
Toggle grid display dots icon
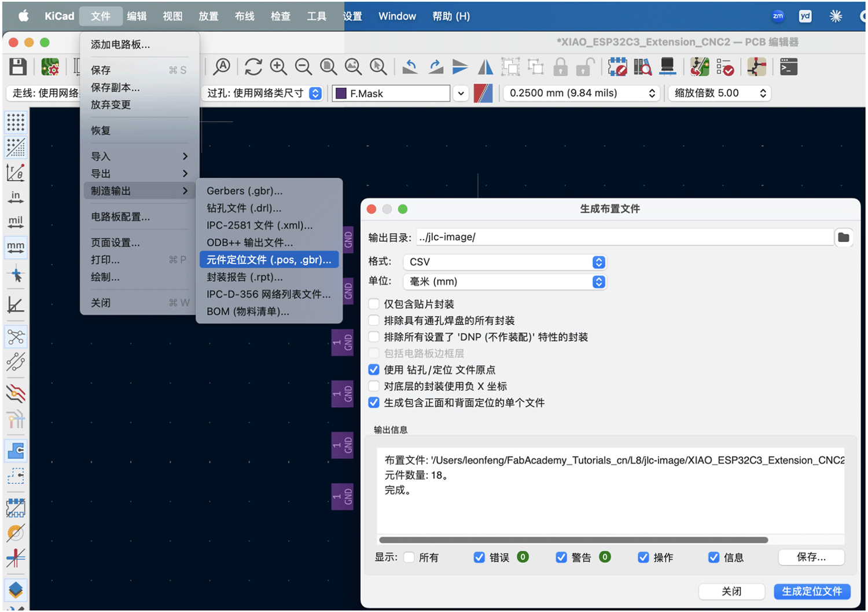pos(16,122)
